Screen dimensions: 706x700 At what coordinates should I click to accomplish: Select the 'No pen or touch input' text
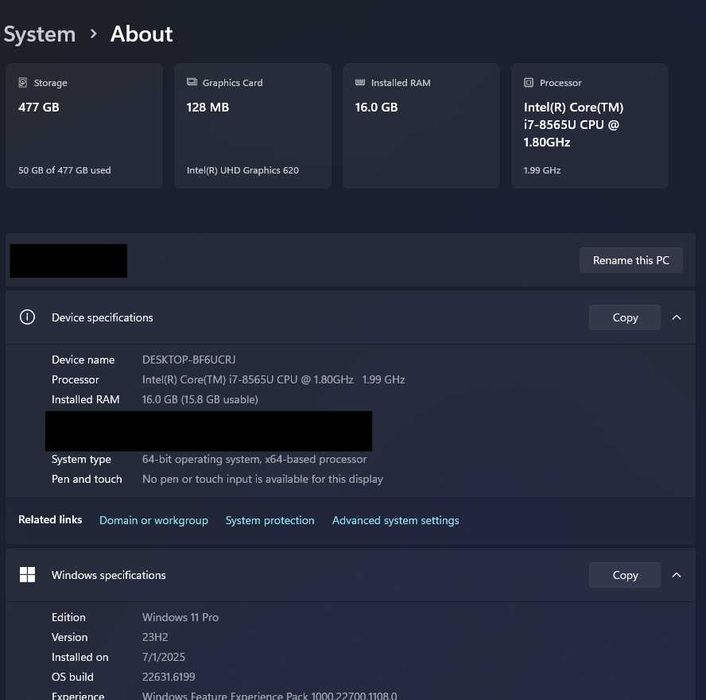point(262,479)
